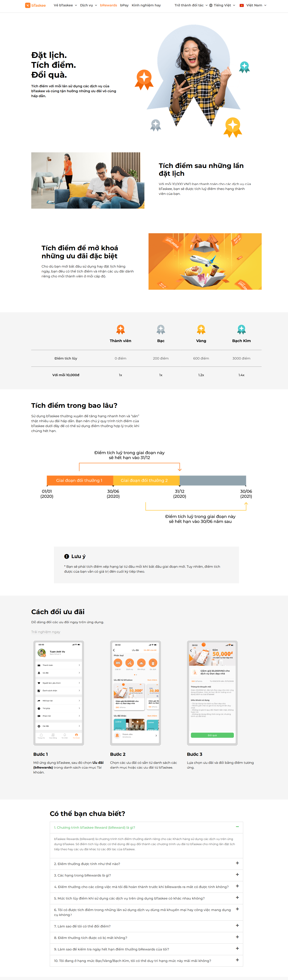The width and height of the screenshot is (288, 980).
Task: Click the orange Thành viên medal icon
Action: [x=120, y=330]
